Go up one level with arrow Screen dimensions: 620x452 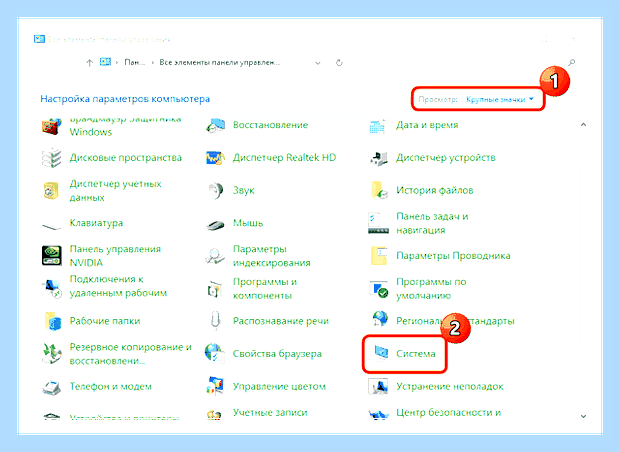coord(90,62)
